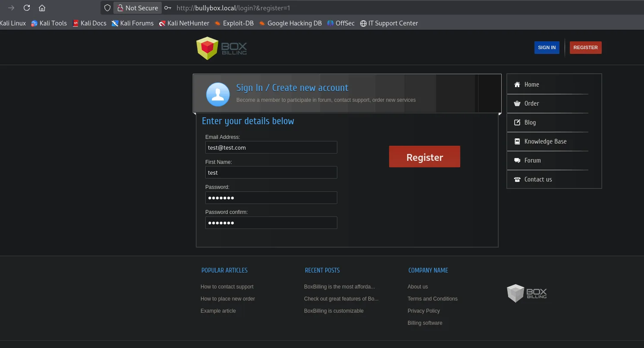The width and height of the screenshot is (644, 348).
Task: Open Kali Tools bookmark
Action: (x=49, y=23)
